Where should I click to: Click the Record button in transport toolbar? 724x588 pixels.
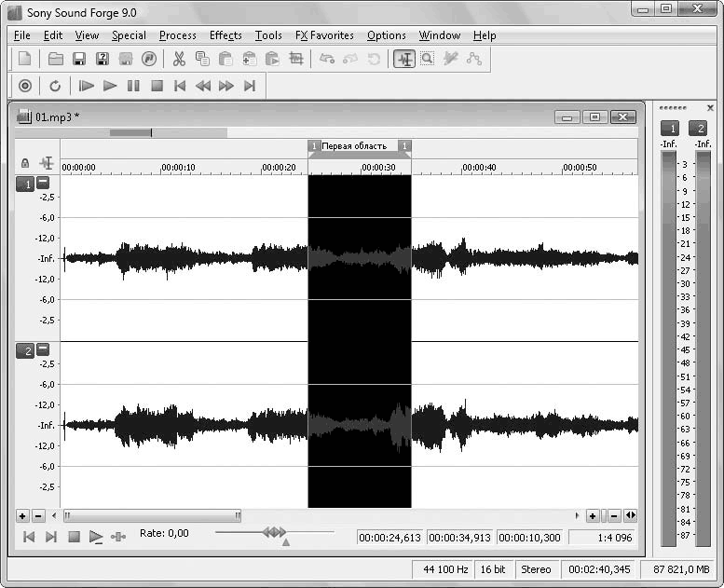click(25, 86)
